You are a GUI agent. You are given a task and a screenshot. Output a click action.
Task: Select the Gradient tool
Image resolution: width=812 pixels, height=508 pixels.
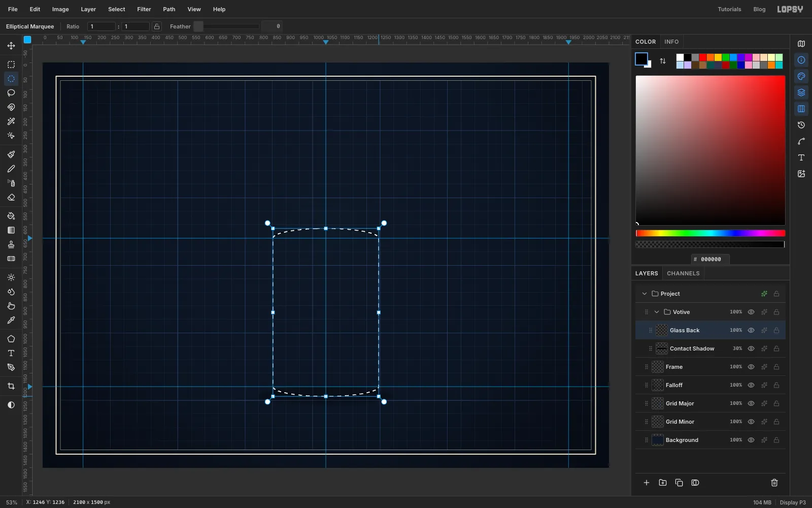click(11, 230)
